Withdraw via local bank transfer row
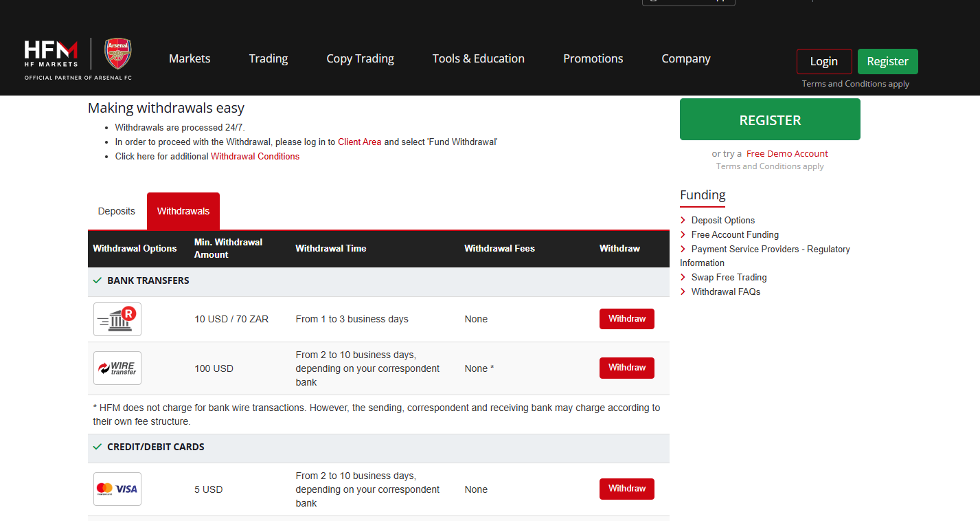980x521 pixels. click(627, 319)
